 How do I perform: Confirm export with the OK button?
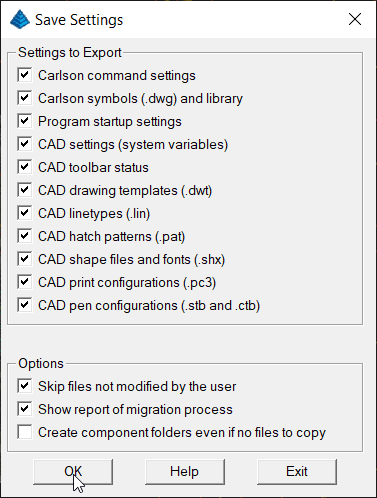[73, 472]
